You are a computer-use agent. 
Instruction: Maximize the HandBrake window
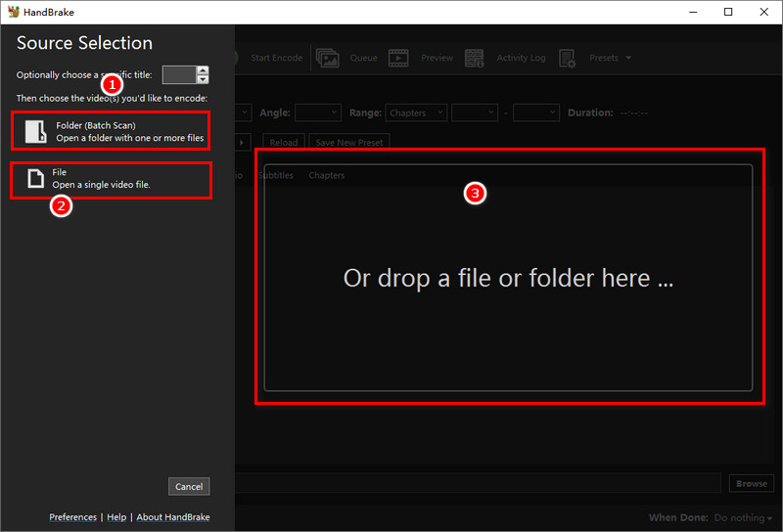click(728, 12)
